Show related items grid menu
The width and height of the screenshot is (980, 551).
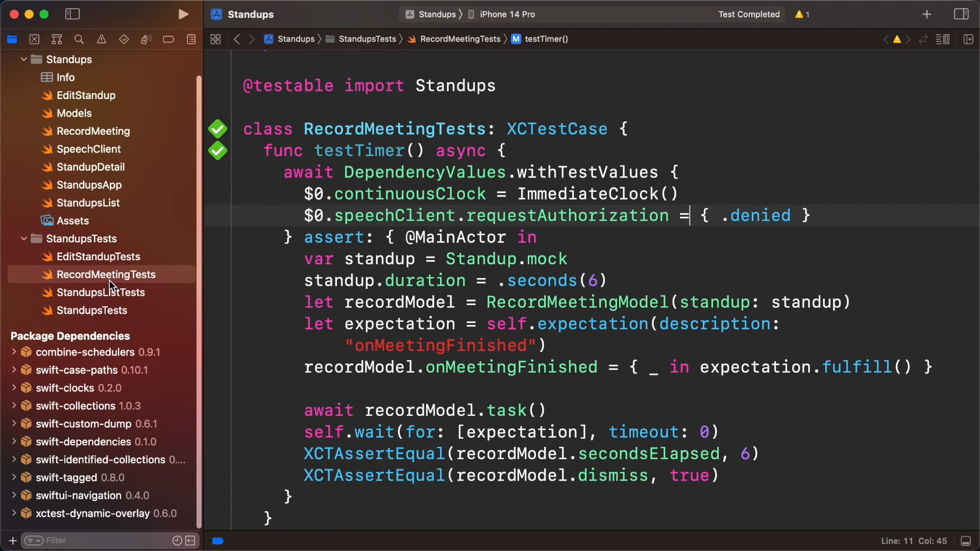(215, 39)
